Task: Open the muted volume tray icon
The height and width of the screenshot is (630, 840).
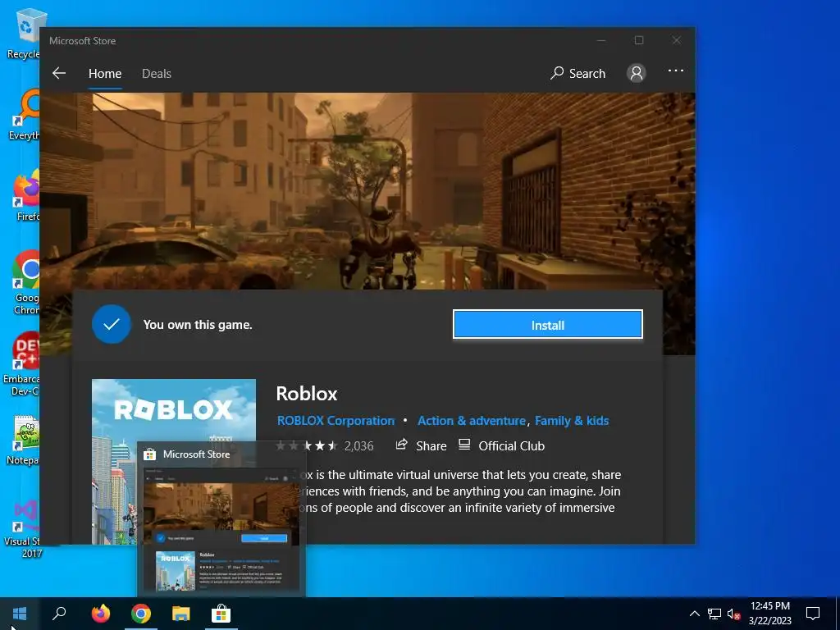Action: coord(733,614)
